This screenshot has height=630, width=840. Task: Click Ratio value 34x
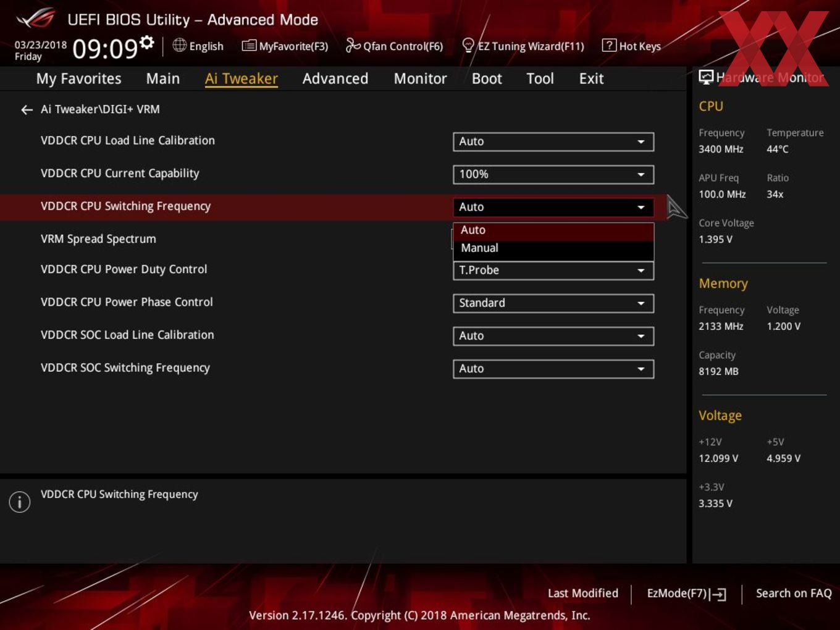pos(775,194)
